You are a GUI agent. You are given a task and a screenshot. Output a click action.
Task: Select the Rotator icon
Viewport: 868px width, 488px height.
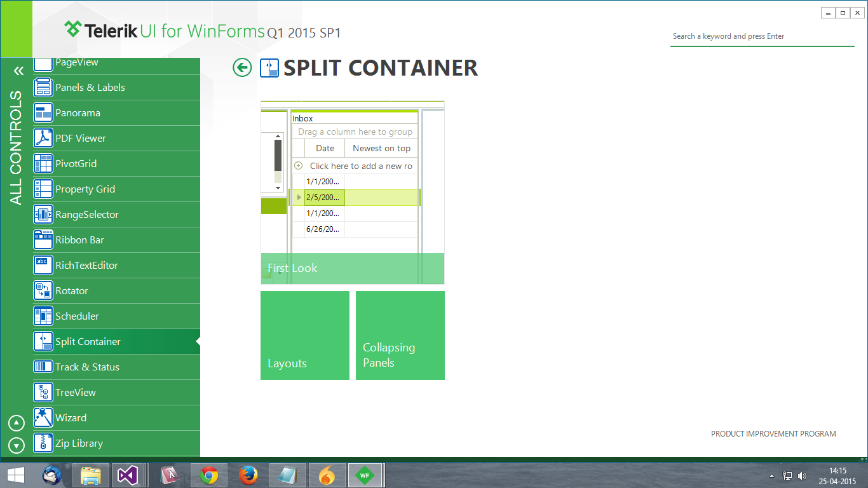point(43,290)
